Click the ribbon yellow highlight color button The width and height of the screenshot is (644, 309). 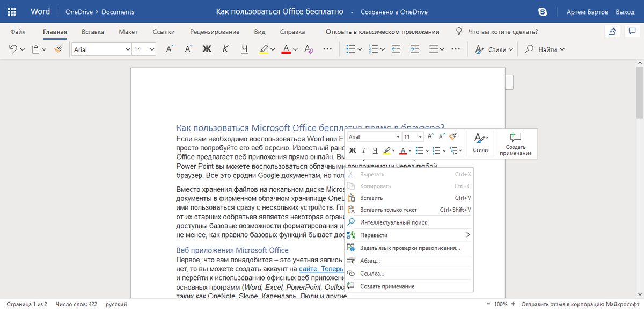click(x=264, y=49)
